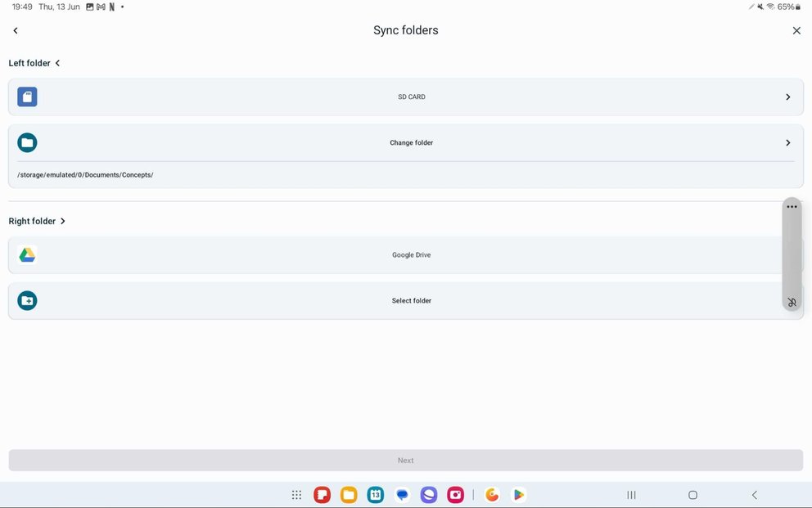Open the Google Play Store from the taskbar
Viewport: 812px width, 508px height.
(518, 494)
